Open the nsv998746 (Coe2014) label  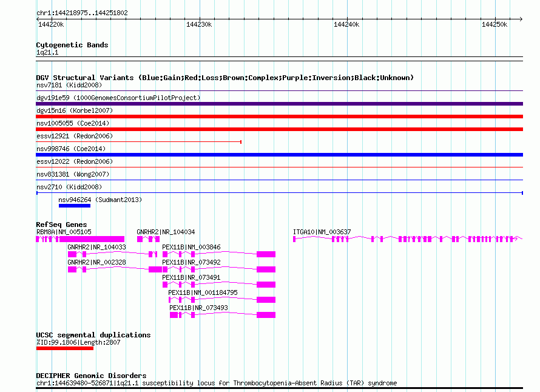coord(71,149)
